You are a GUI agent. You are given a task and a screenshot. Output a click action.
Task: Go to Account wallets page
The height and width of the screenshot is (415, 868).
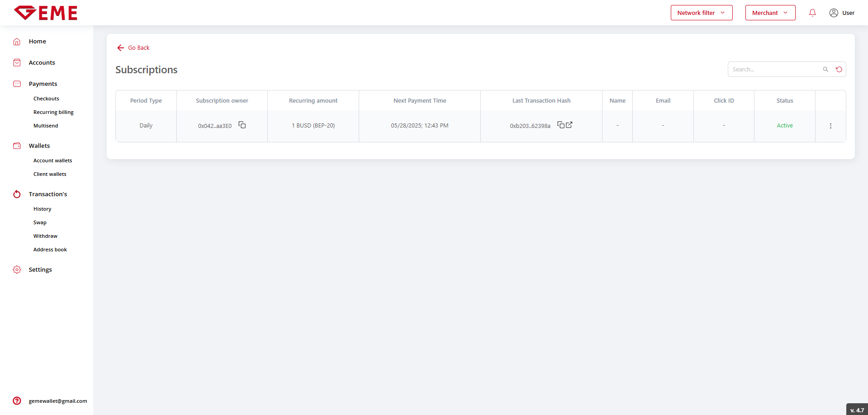[x=52, y=160]
